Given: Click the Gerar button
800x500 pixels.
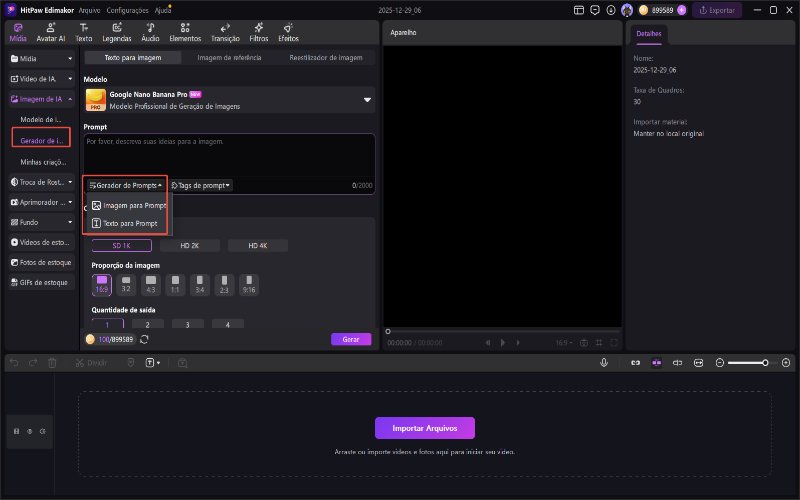Looking at the screenshot, I should coord(351,339).
